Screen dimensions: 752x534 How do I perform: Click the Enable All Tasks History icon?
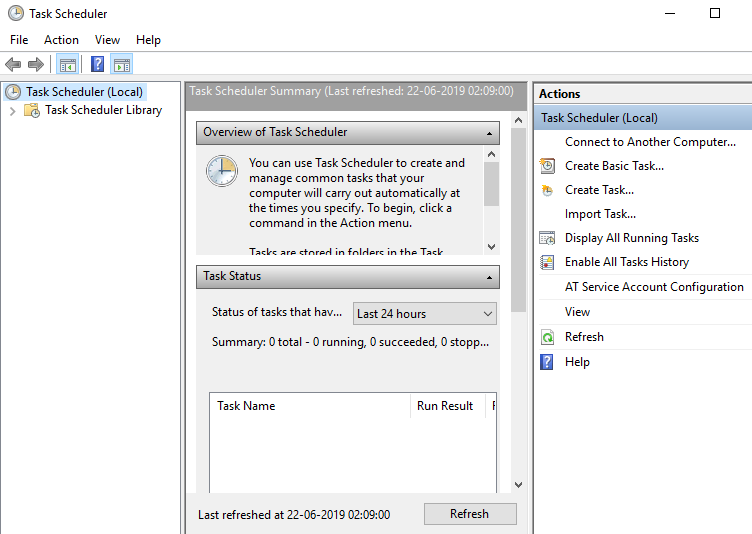547,262
